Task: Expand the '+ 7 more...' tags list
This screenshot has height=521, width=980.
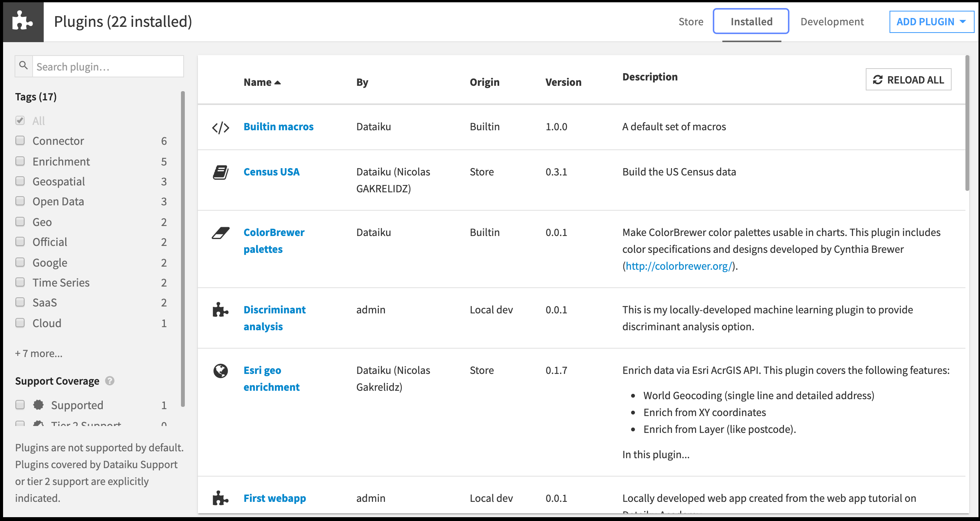Action: pyautogui.click(x=39, y=353)
